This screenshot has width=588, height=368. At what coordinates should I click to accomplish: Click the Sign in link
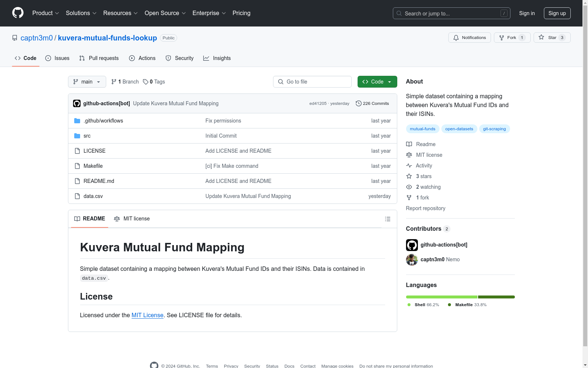(527, 13)
